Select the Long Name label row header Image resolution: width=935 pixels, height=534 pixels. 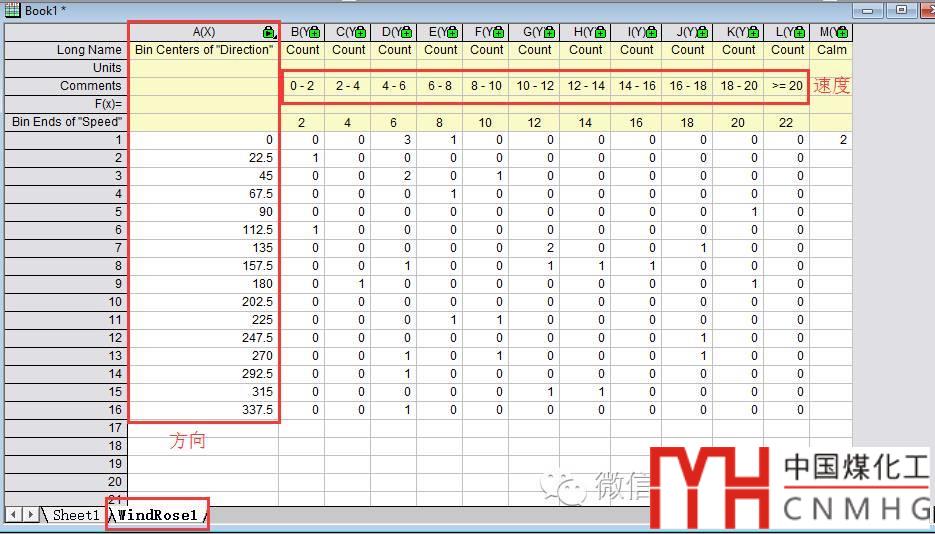point(66,50)
